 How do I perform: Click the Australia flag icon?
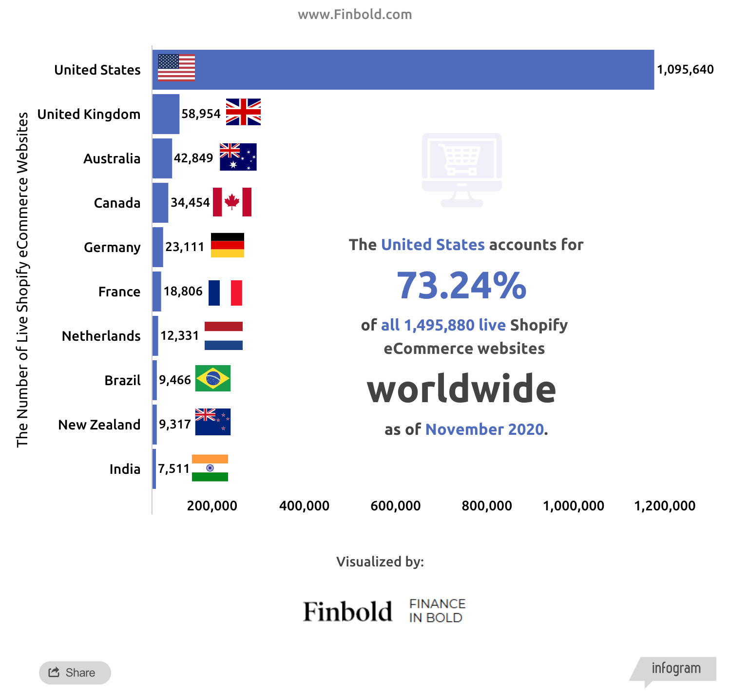pos(238,157)
